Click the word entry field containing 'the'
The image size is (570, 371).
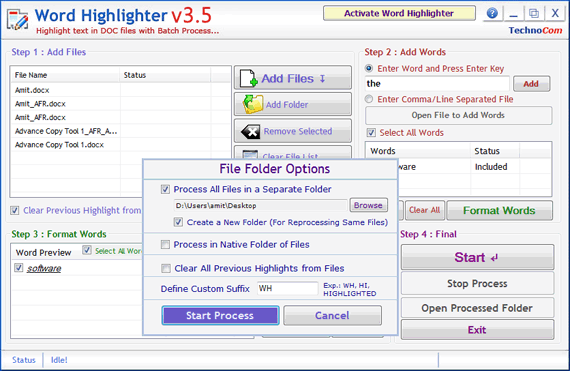[437, 84]
